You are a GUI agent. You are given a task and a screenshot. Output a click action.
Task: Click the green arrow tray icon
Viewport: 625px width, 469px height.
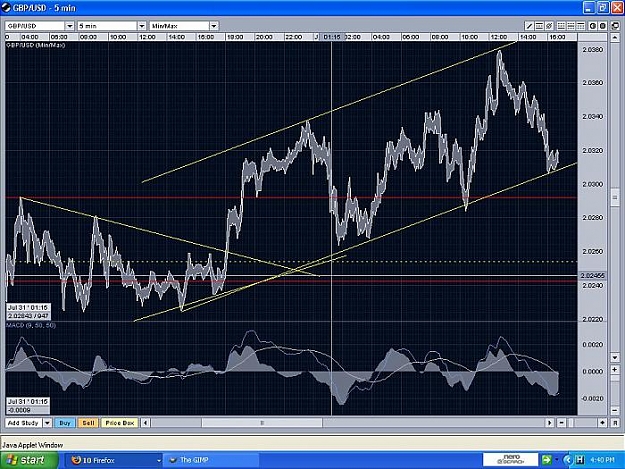tap(546, 460)
